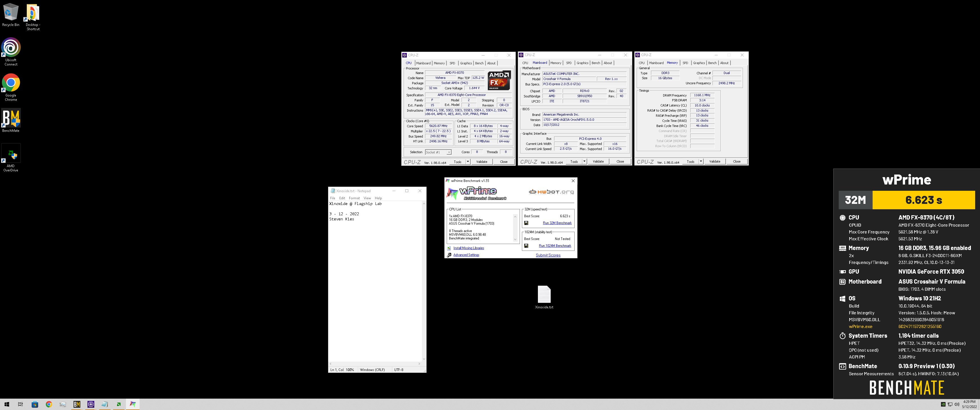Click the Advanced Settings wrench icon
This screenshot has width=980, height=410.
point(449,255)
